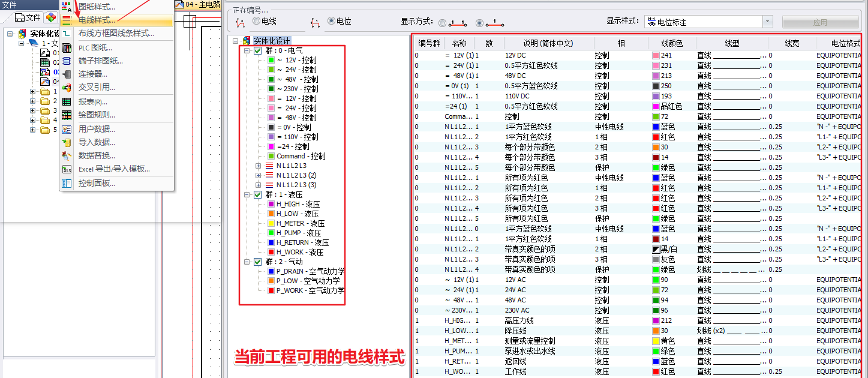This screenshot has height=378, width=868.
Task: Toggle the 群: 2 - 气动 checkbox
Action: [257, 262]
